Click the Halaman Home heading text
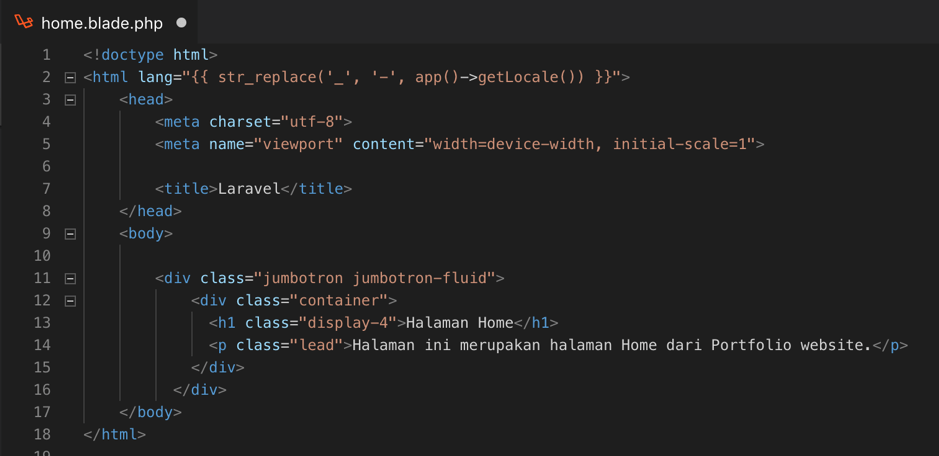939x456 pixels. (x=460, y=322)
